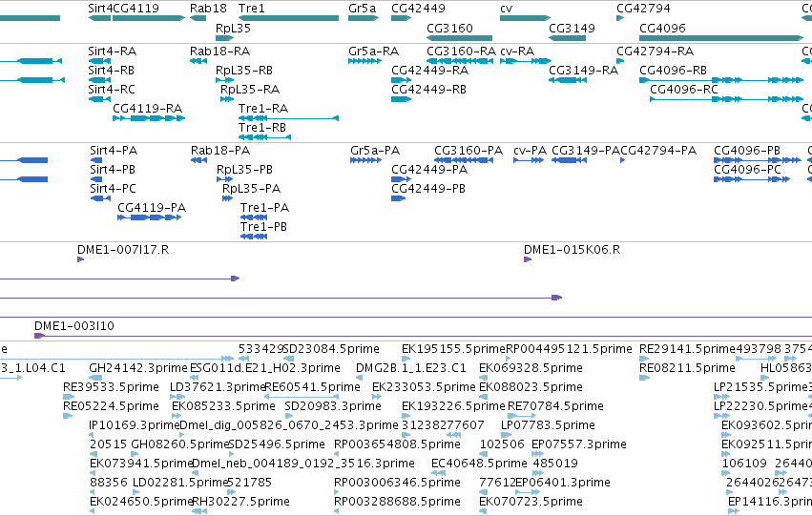Select the RE05224.5prime label
Screen dimensions: 812x516
(x=111, y=406)
